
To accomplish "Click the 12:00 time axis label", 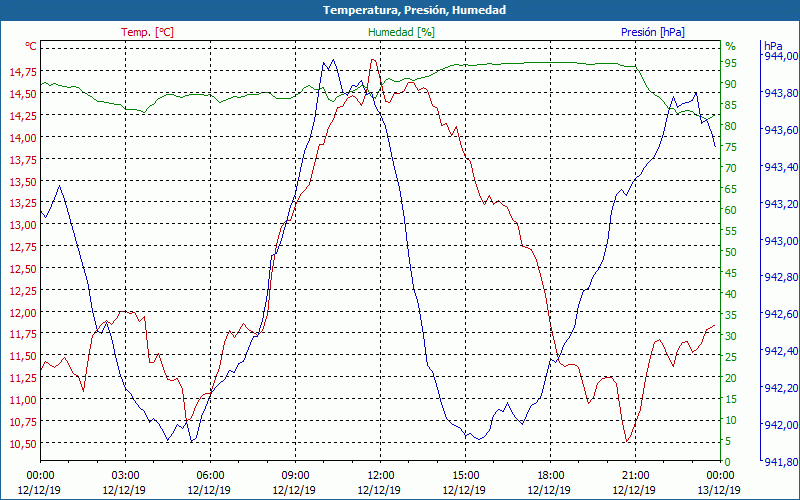I will [380, 476].
